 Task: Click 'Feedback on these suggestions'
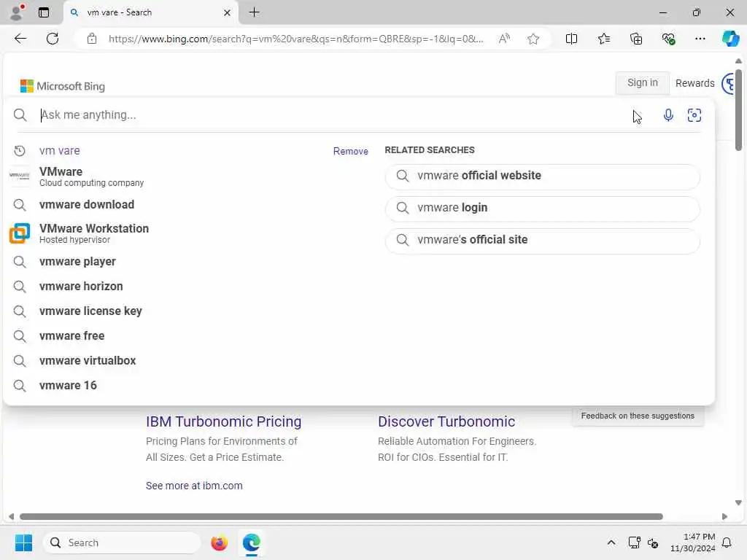[638, 416]
